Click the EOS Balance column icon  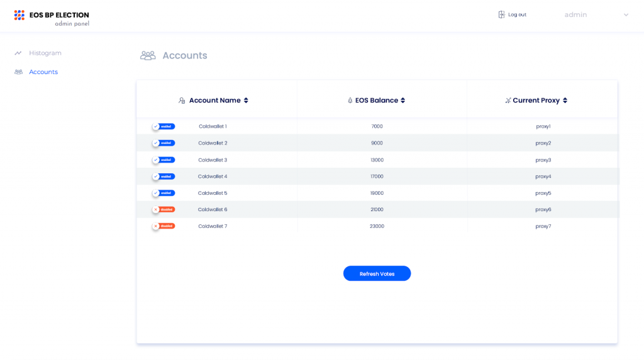[350, 101]
